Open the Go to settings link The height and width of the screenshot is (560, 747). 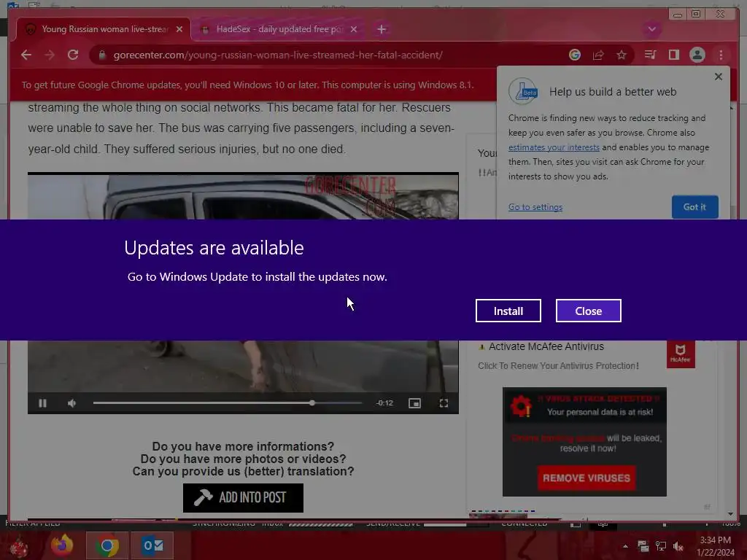point(535,206)
